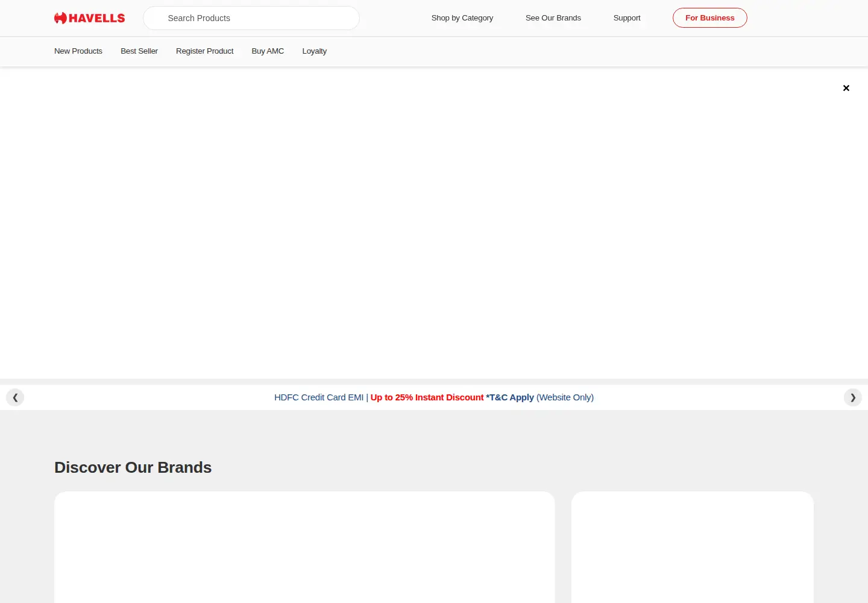The image size is (868, 603).
Task: Open the Best Seller page
Action: click(x=139, y=51)
